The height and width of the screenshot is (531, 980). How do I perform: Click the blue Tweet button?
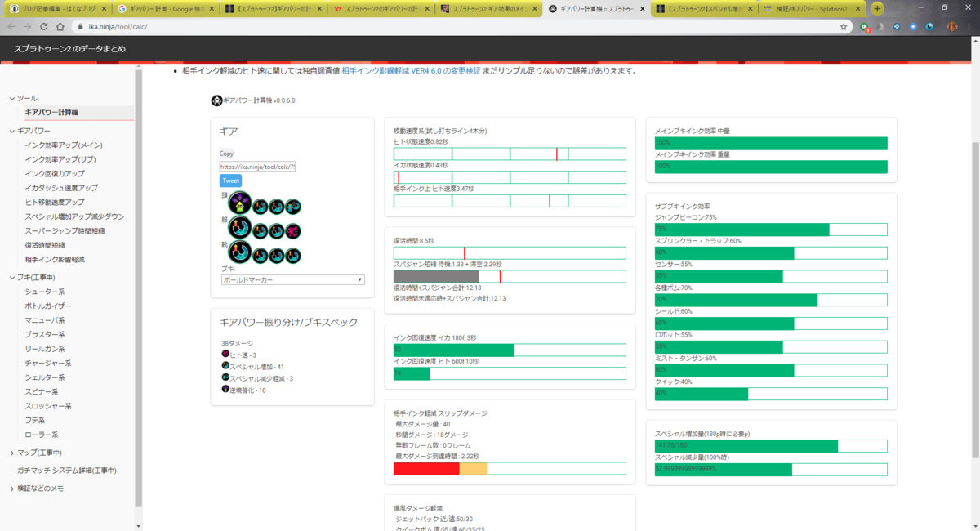[230, 181]
